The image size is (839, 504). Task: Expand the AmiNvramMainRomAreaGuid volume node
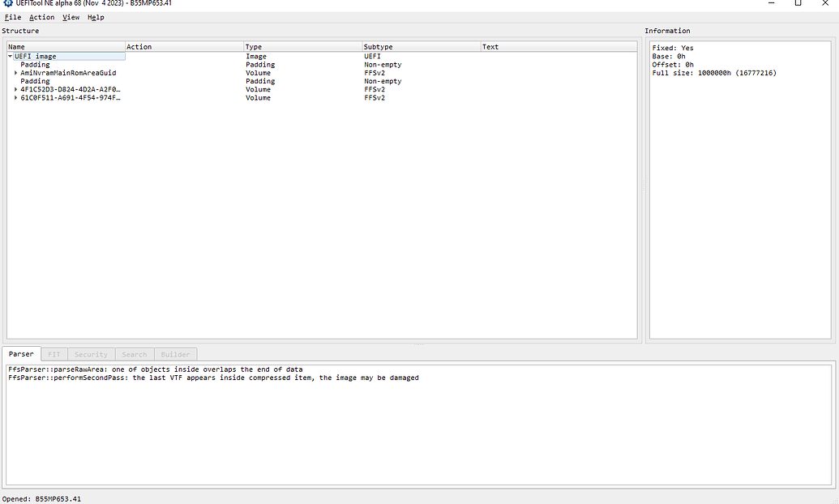[15, 72]
